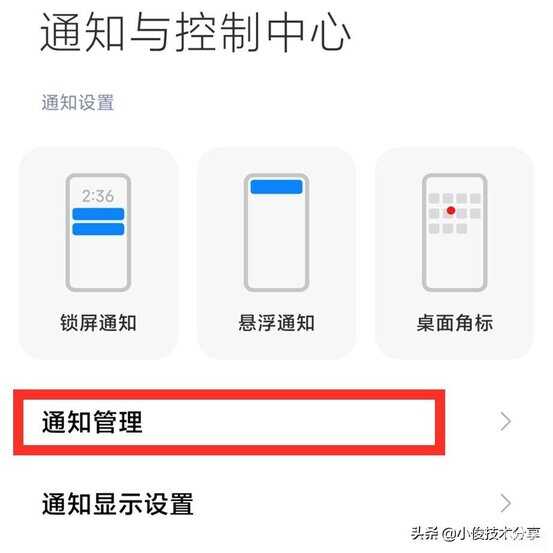Click the 通知与控制中心 page title
The height and width of the screenshot is (553, 553).
click(195, 32)
